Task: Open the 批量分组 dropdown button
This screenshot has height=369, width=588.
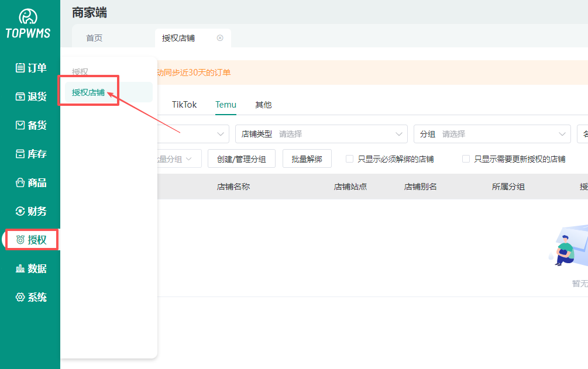Action: click(178, 159)
